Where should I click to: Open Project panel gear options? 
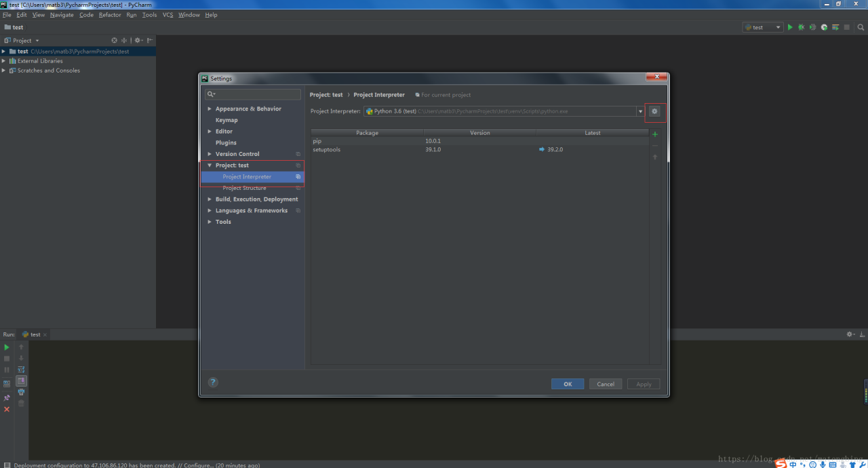click(x=138, y=40)
